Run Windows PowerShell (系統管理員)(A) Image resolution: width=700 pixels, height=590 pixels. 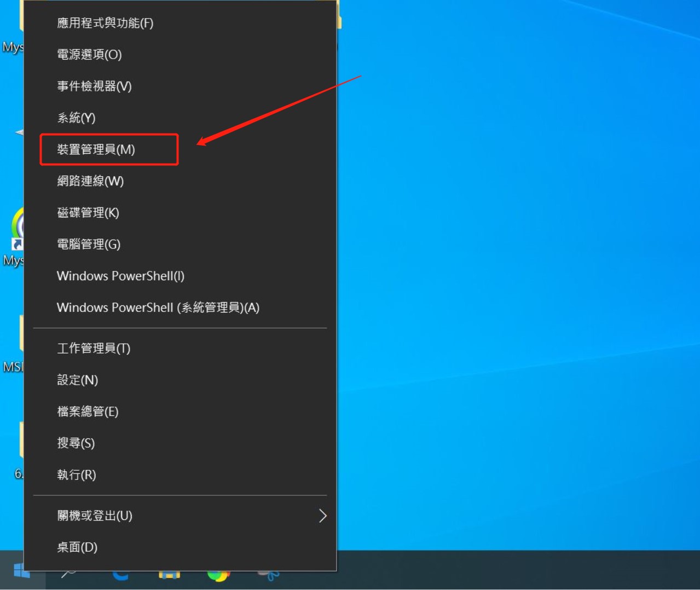tap(158, 308)
